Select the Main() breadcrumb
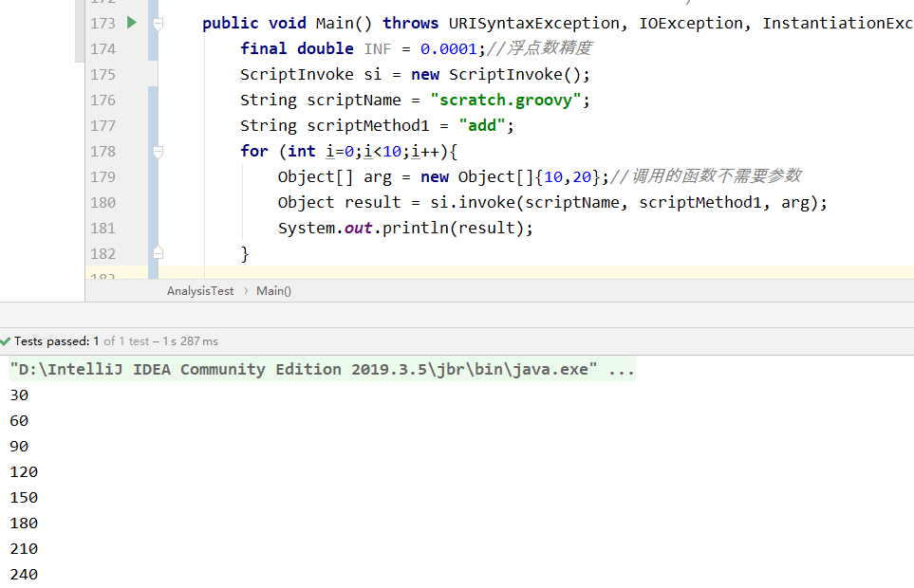The image size is (914, 588). (x=273, y=291)
